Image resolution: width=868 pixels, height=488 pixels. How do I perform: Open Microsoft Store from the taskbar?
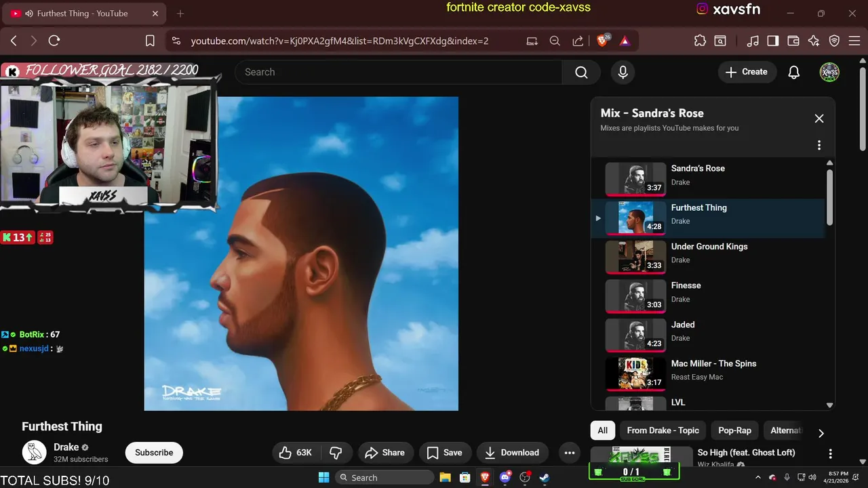[x=465, y=478]
